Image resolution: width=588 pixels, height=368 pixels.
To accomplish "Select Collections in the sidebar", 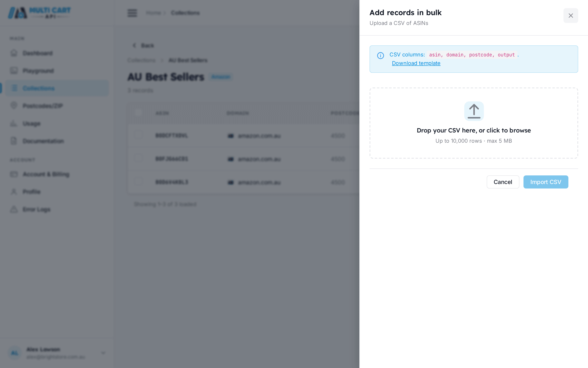I will point(57,88).
